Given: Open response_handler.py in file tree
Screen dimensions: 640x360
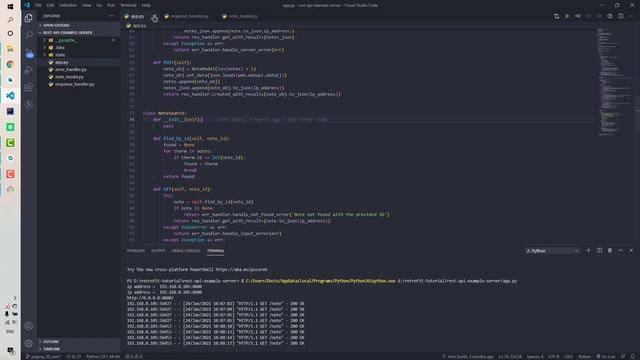Looking at the screenshot, I should click(78, 84).
